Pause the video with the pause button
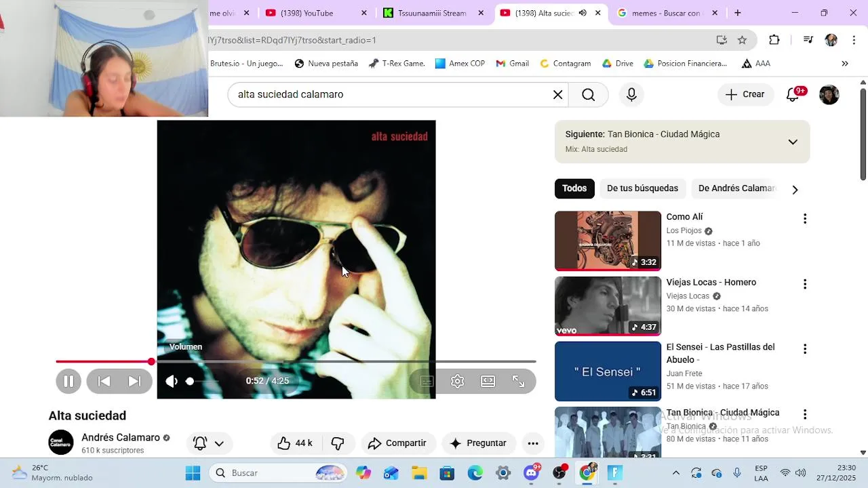Screen dimensions: 868x488 68,381
